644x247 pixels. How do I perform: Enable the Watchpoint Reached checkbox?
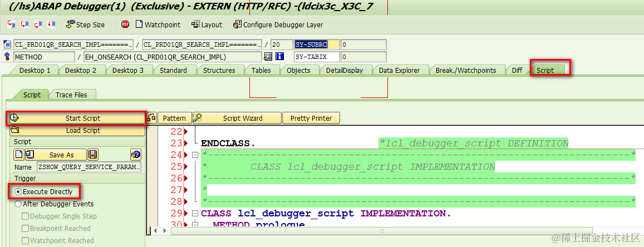25,241
